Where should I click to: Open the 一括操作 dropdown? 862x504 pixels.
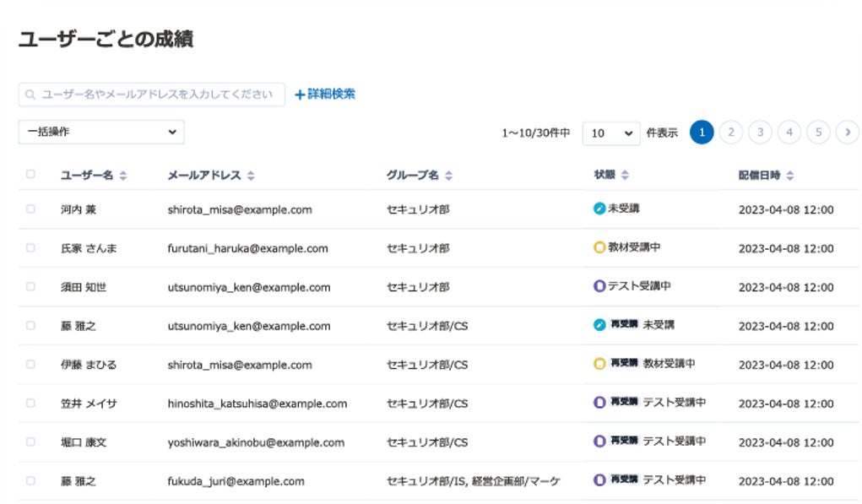pyautogui.click(x=101, y=133)
